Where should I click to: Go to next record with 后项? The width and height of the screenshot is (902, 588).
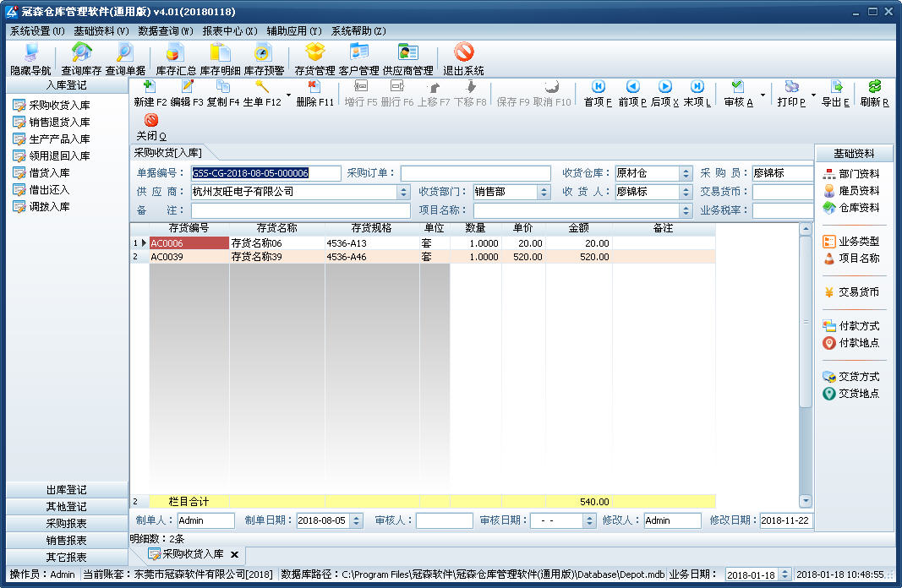click(x=664, y=94)
